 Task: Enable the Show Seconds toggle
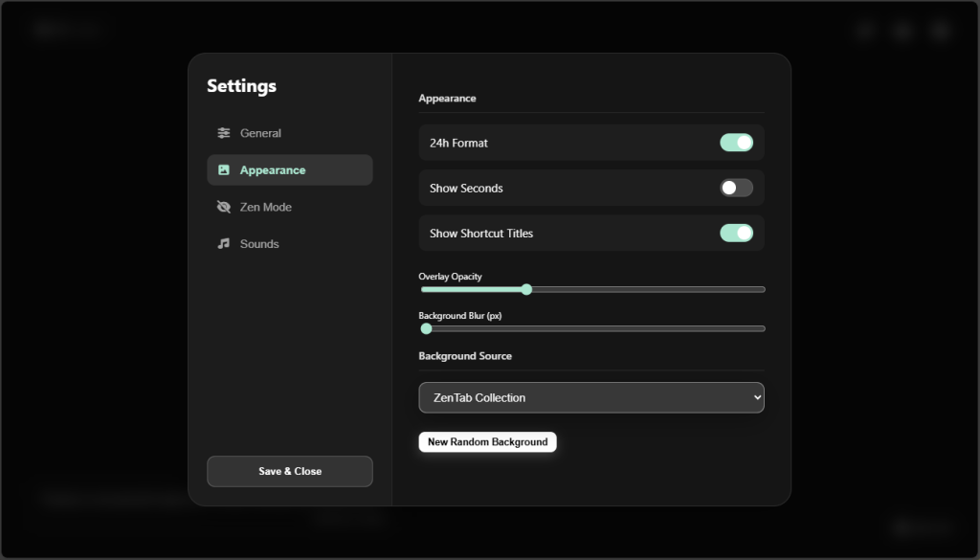(736, 188)
